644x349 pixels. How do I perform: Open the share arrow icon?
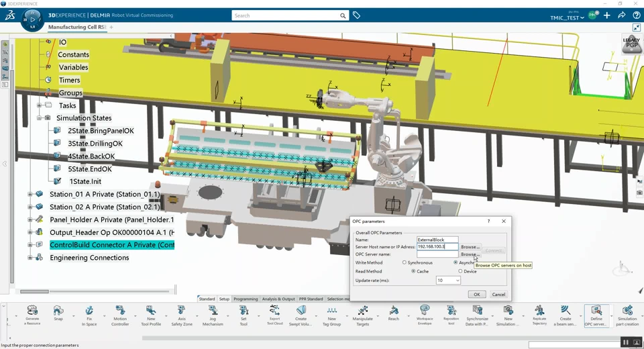point(622,15)
